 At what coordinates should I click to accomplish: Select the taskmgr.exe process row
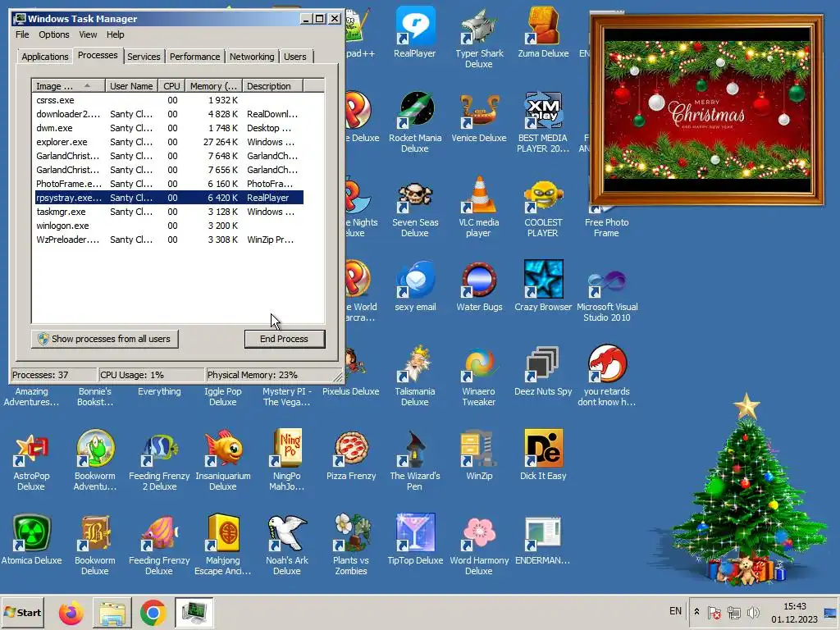click(x=169, y=212)
